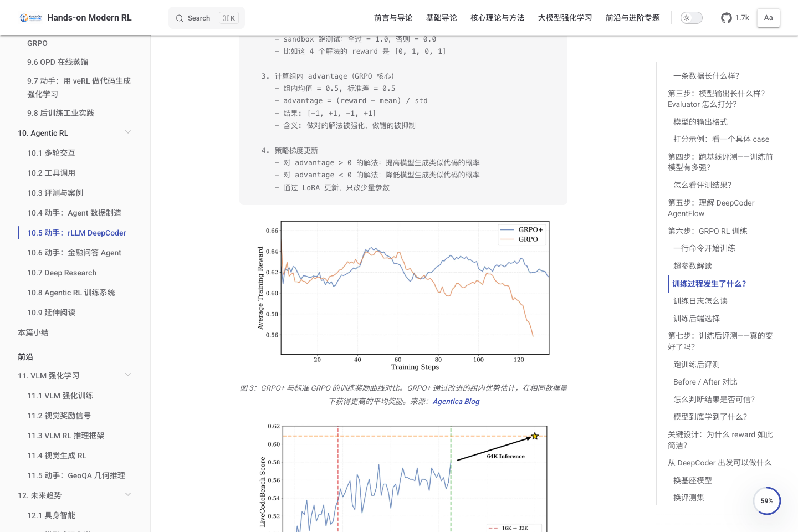
Task: Collapse the 12. 未来趋势 section chevron
Action: 128,494
